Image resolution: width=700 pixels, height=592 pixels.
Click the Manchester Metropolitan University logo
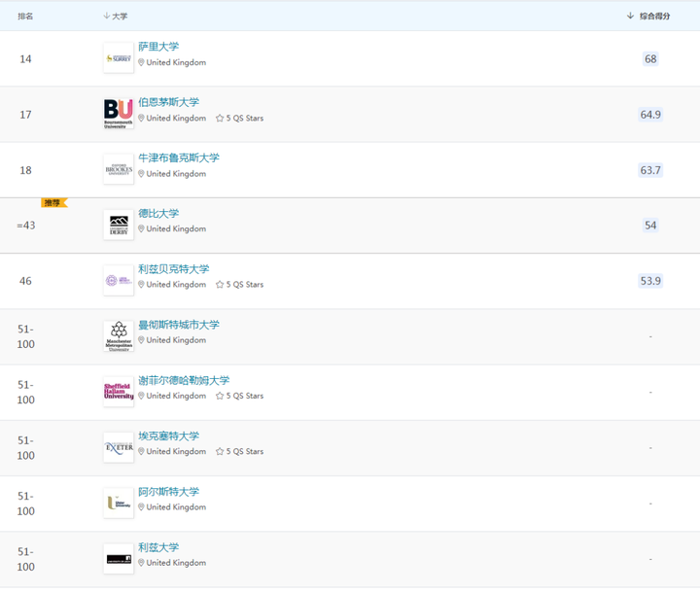[119, 336]
